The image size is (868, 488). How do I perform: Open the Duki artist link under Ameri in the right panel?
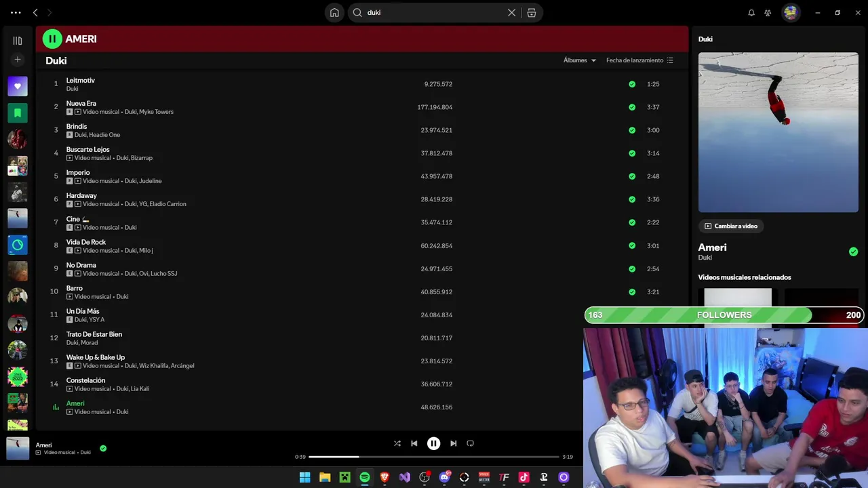click(x=705, y=258)
